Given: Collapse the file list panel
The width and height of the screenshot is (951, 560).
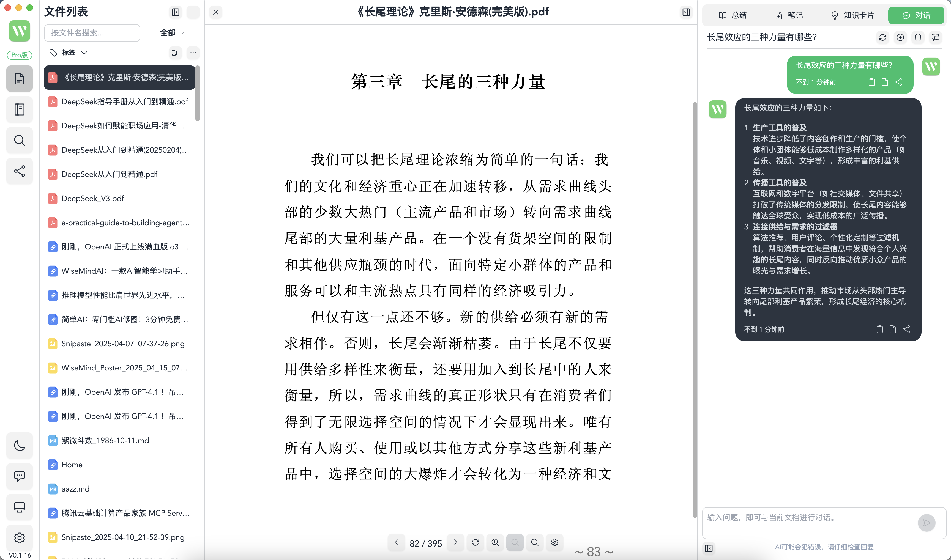Looking at the screenshot, I should (x=176, y=12).
